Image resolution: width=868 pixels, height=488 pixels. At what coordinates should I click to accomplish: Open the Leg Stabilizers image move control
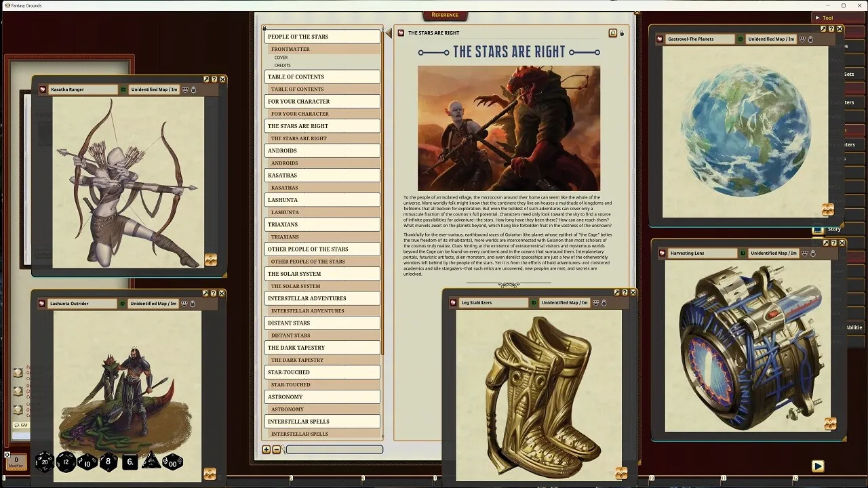click(621, 473)
